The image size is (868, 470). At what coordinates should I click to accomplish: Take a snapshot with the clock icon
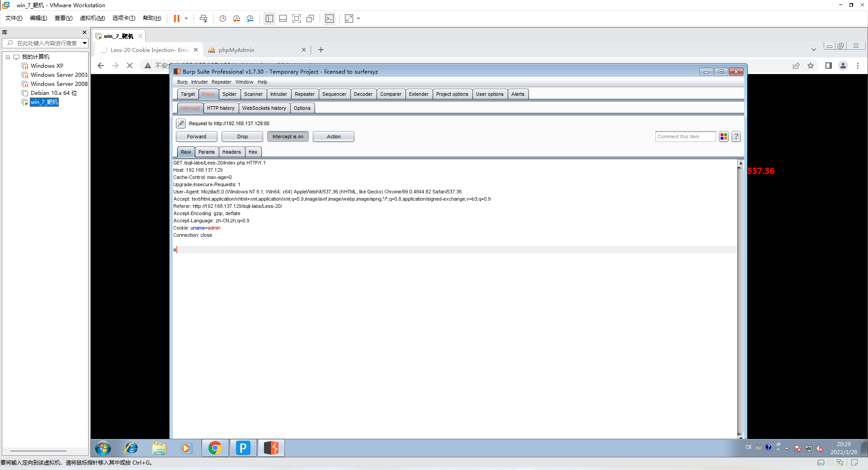pyautogui.click(x=222, y=19)
